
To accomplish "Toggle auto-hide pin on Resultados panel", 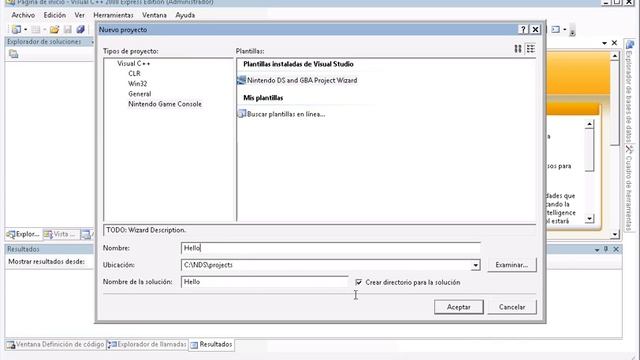I will (606, 249).
